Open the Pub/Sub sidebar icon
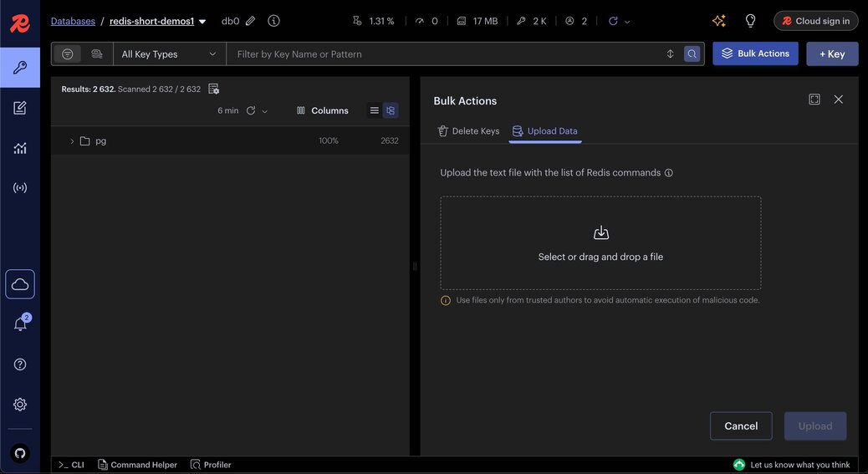This screenshot has height=474, width=868. coord(20,187)
